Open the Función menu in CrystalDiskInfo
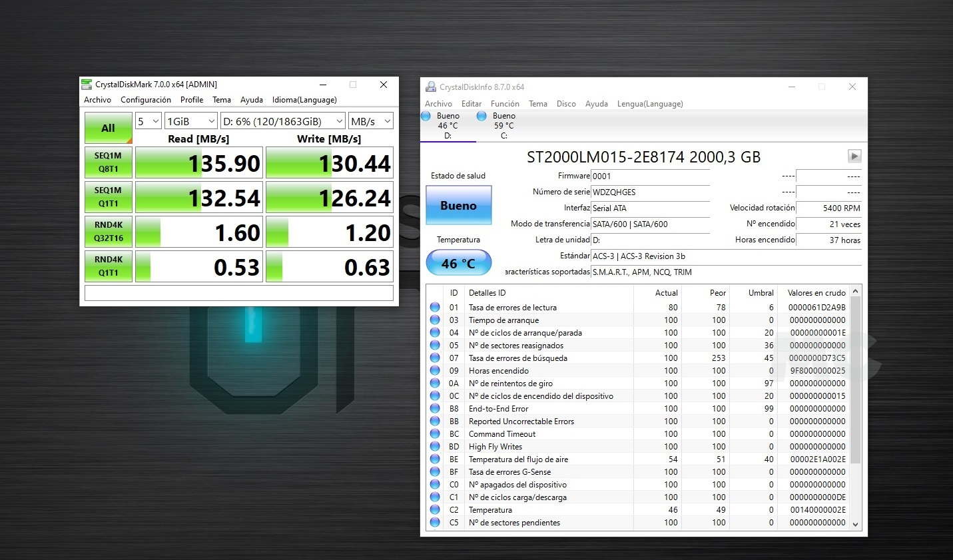This screenshot has height=560, width=953. click(x=505, y=104)
